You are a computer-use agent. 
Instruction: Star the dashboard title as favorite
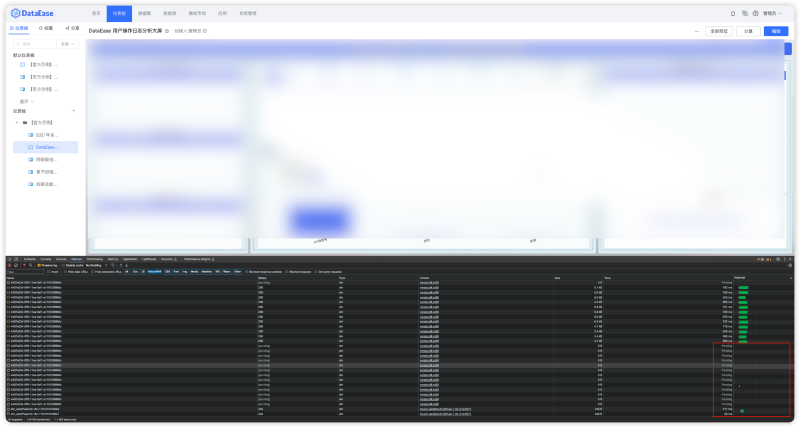pos(167,31)
